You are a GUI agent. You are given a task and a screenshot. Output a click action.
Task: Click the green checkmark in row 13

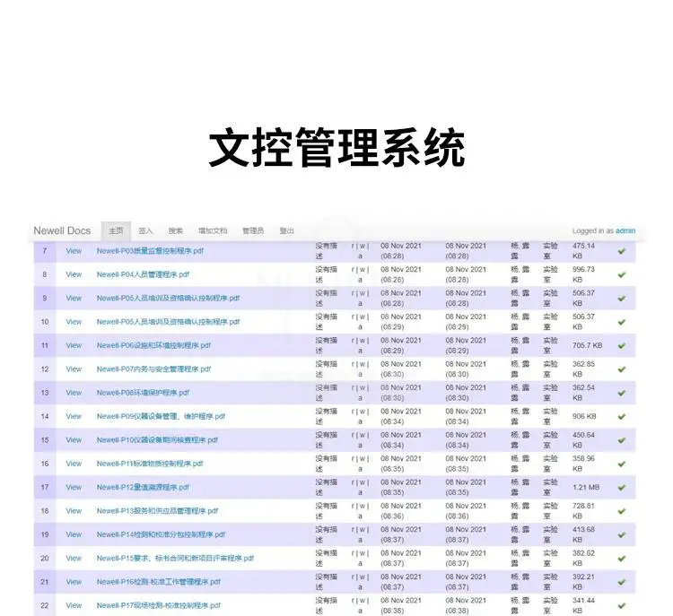[x=622, y=393]
